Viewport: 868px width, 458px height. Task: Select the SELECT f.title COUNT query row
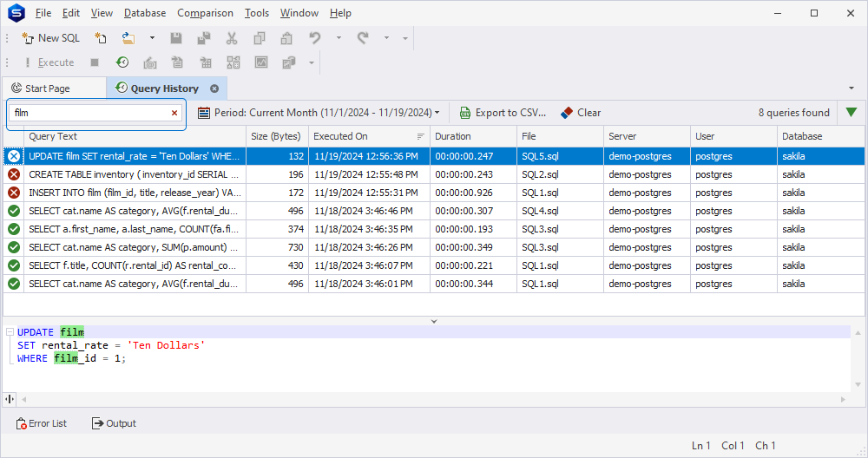click(x=434, y=266)
